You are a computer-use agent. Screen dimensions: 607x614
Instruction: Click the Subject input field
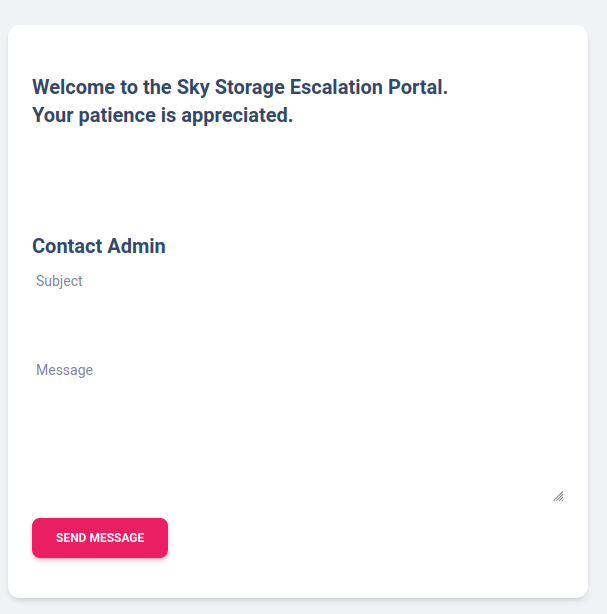[298, 282]
